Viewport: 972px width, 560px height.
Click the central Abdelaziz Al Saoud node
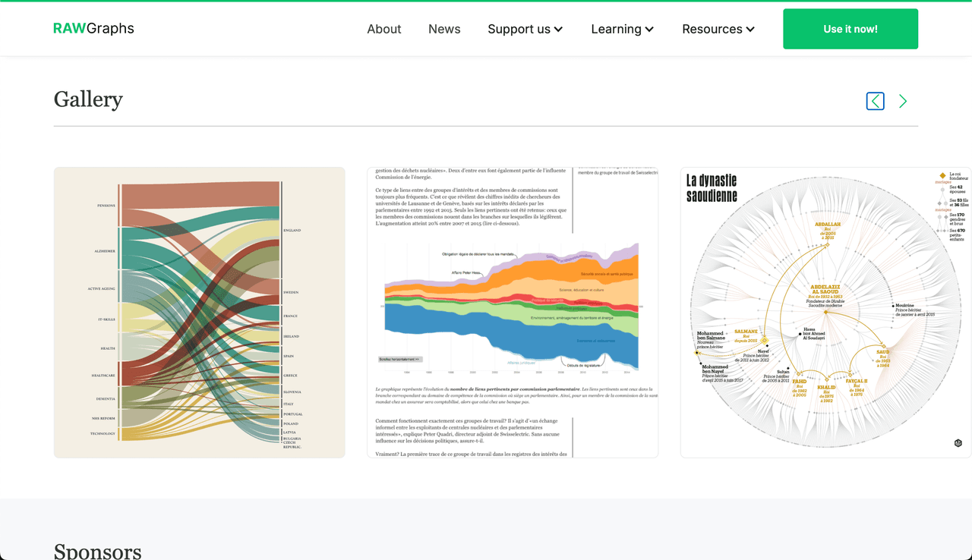point(825,312)
